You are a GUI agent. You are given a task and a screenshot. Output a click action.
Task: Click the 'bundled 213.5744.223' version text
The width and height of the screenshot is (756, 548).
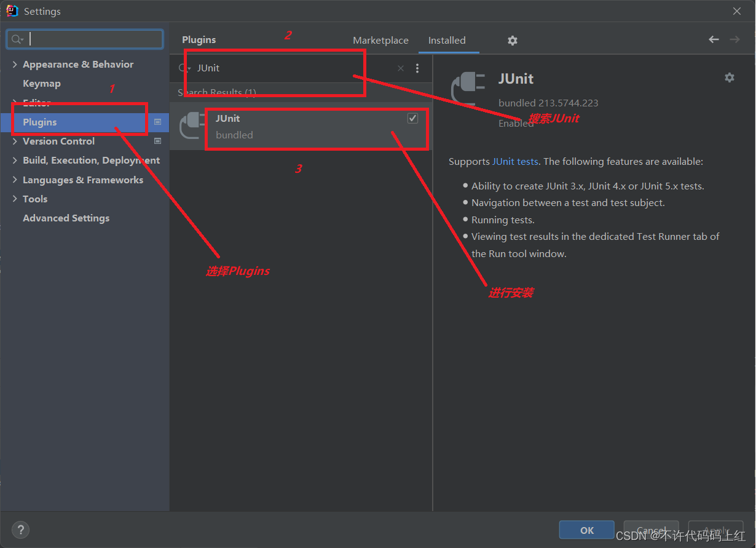pyautogui.click(x=548, y=103)
